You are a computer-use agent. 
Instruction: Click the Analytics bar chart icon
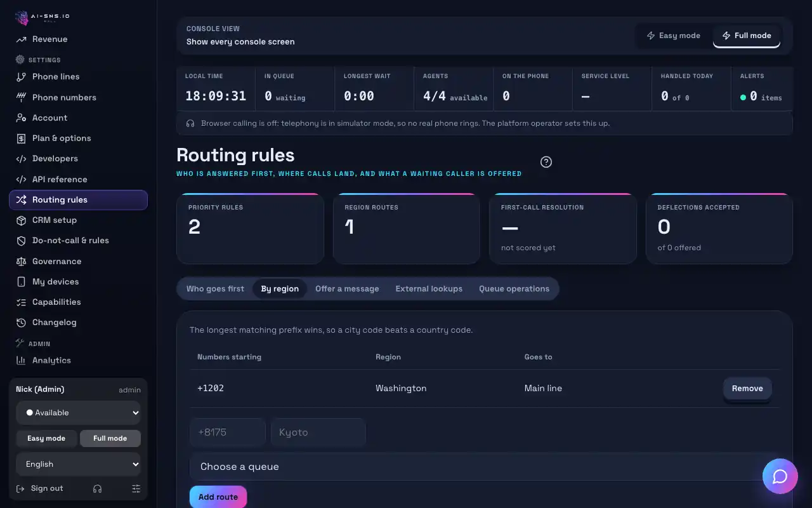tap(22, 360)
